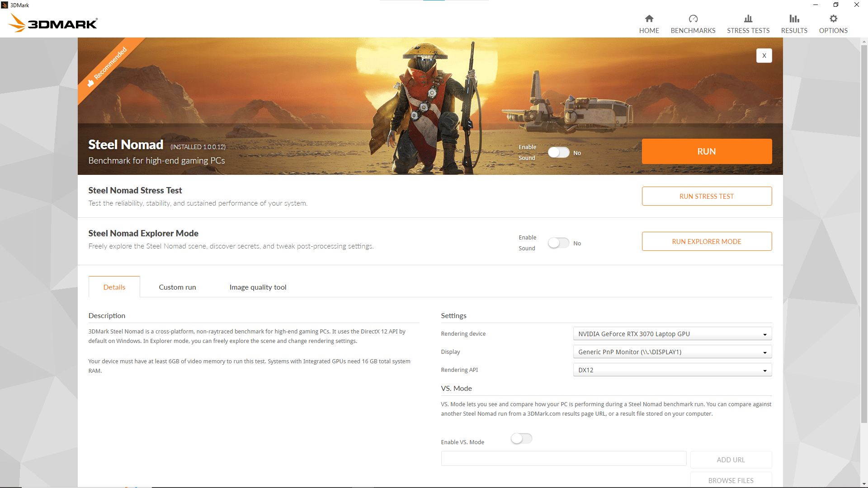Screen dimensions: 868x488
Task: Open the Options gear icon
Action: pos(833,19)
